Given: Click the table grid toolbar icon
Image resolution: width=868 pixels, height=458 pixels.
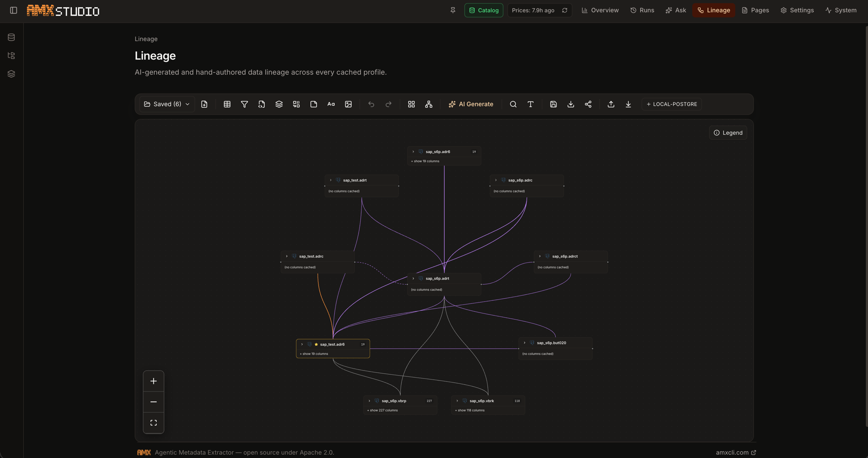Looking at the screenshot, I should click(x=227, y=104).
